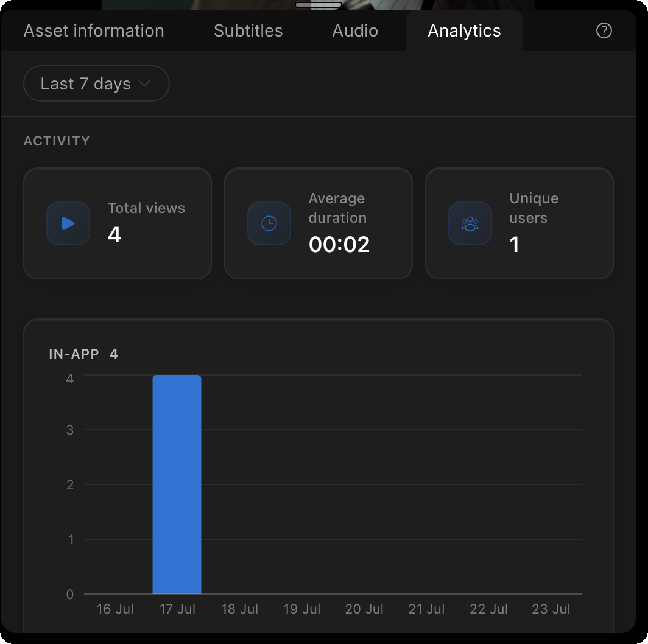This screenshot has height=644, width=648.
Task: Select the Analytics tab
Action: [x=464, y=31]
